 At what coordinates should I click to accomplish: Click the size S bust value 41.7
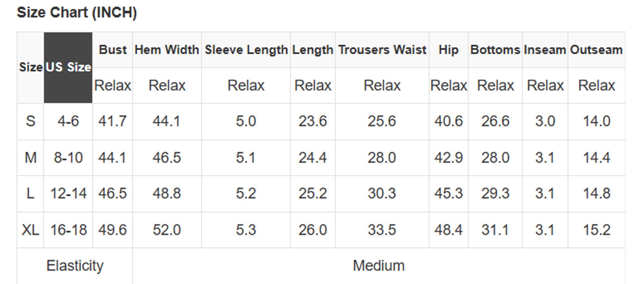[112, 122]
